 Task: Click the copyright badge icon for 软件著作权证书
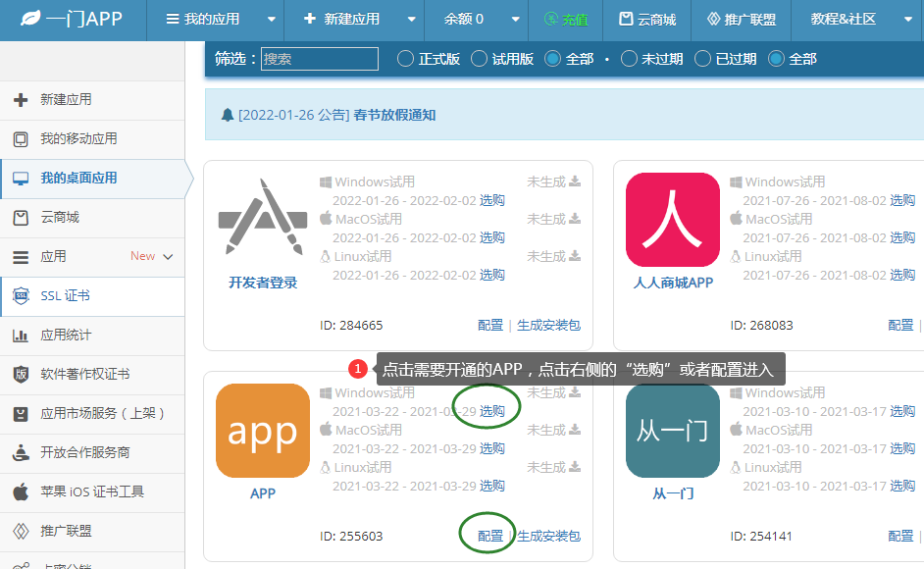[21, 375]
